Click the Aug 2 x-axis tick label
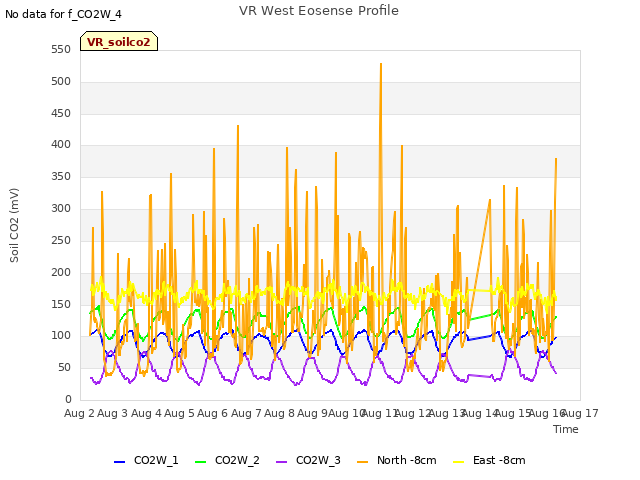640x480 pixels. 79,413
